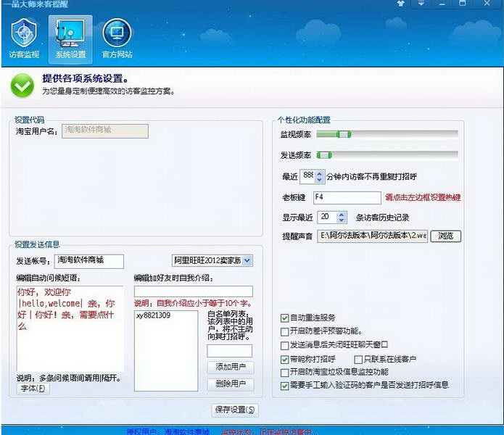Click the 添加用户 button
504x435 pixels.
click(231, 367)
